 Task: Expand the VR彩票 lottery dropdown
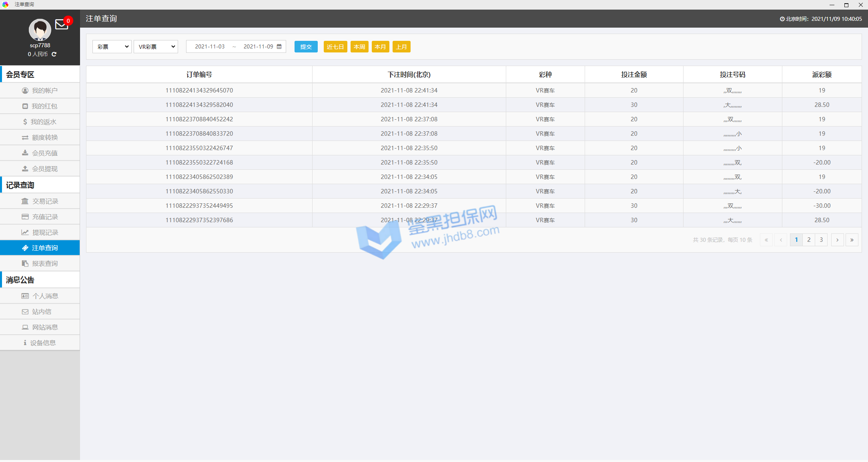click(x=156, y=47)
